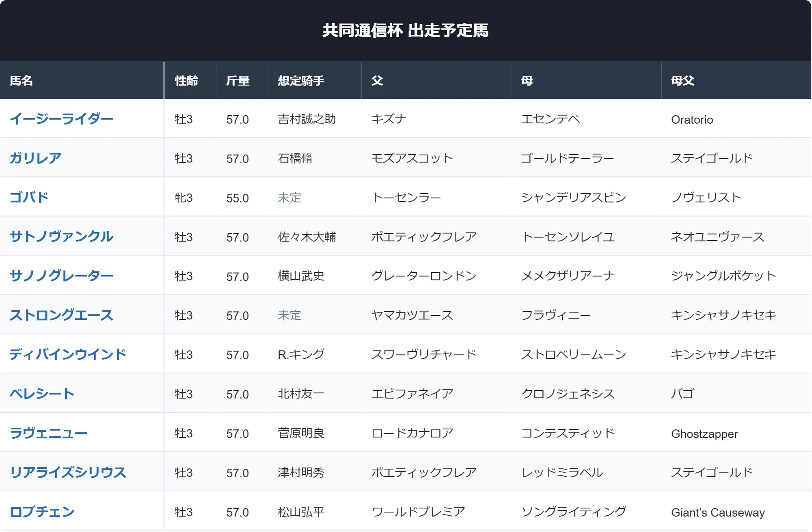
Task: Open the リアライズシリウス link
Action: (68, 472)
